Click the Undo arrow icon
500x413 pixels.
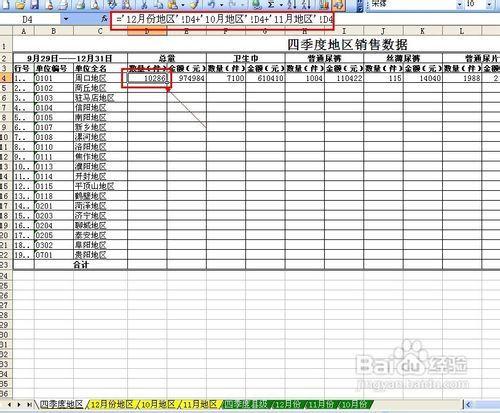(211, 4)
